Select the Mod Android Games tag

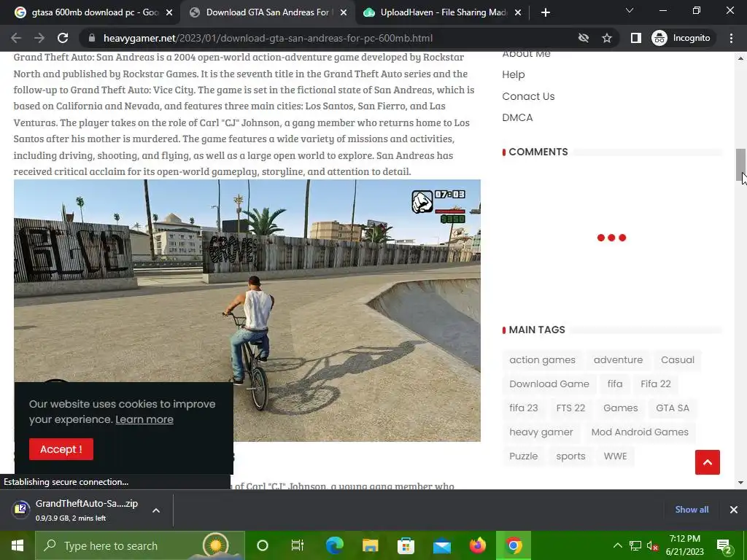click(640, 432)
